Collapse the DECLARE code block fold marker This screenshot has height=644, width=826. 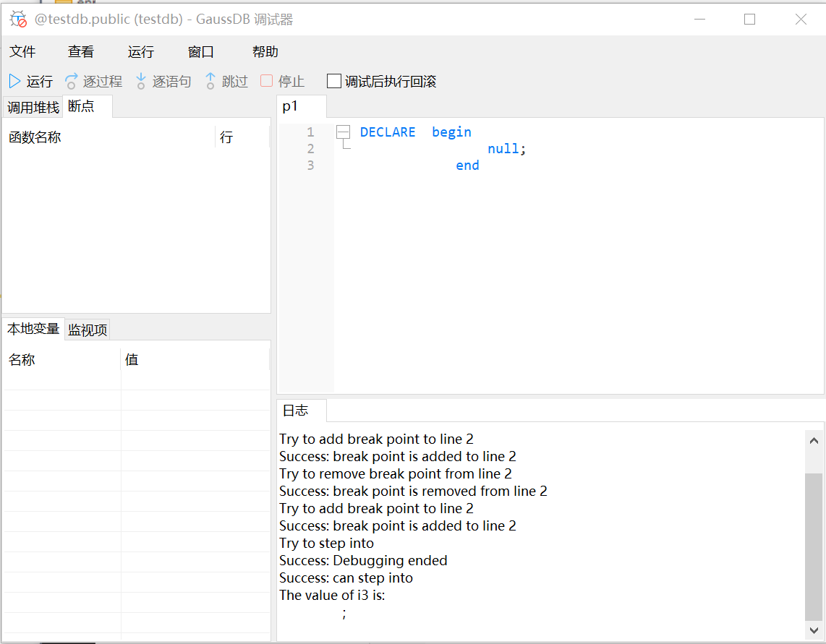tap(344, 132)
